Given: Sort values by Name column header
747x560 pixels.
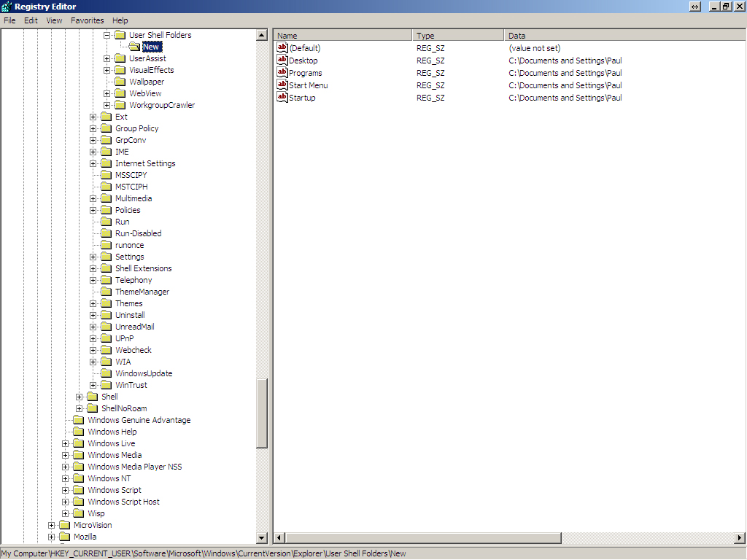Looking at the screenshot, I should 343,35.
